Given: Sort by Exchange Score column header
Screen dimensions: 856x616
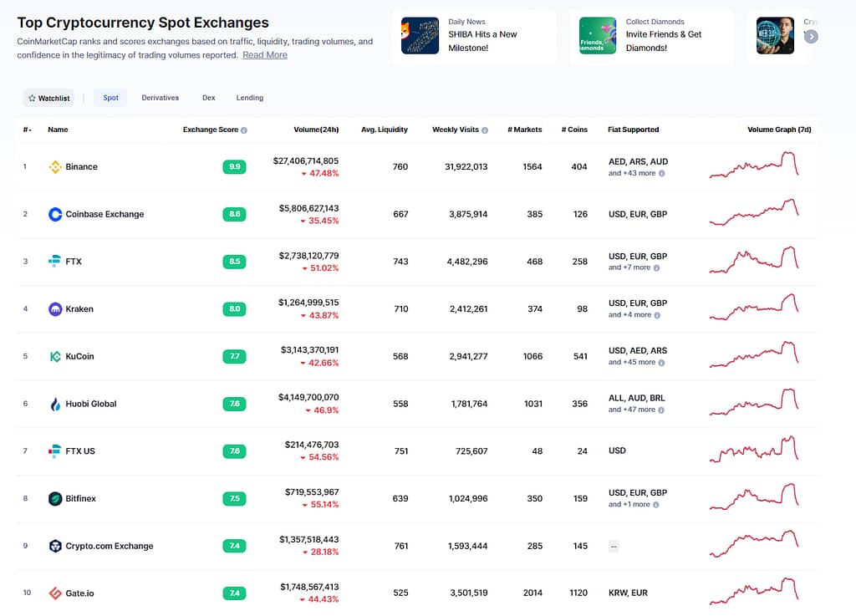Looking at the screenshot, I should (x=210, y=130).
